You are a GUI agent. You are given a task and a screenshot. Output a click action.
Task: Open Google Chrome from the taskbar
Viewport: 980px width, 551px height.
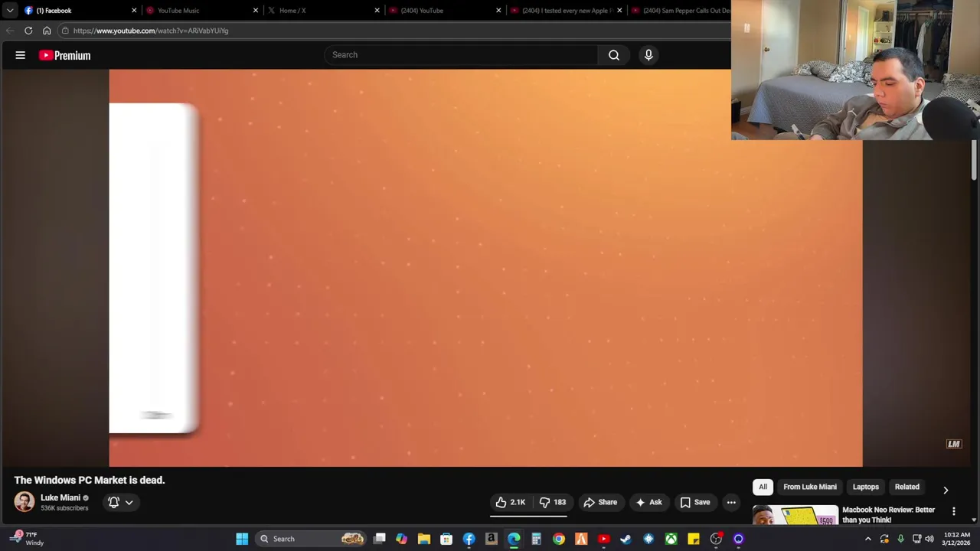pos(559,539)
